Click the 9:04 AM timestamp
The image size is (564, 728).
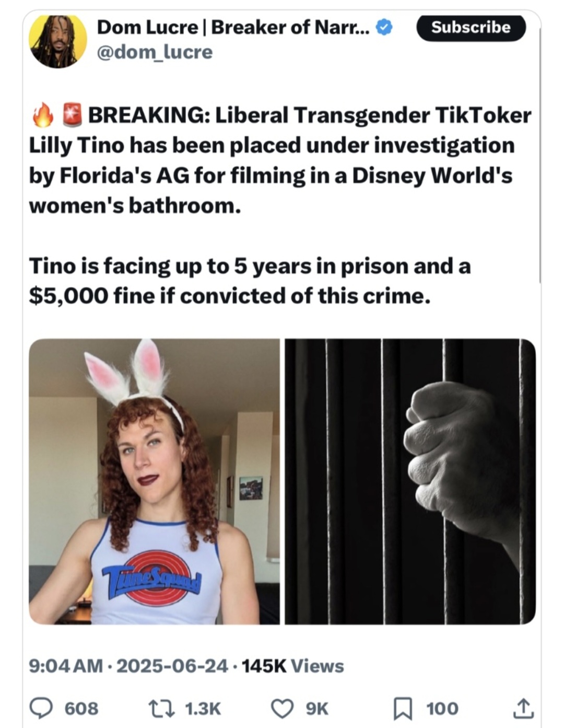pyautogui.click(x=66, y=666)
